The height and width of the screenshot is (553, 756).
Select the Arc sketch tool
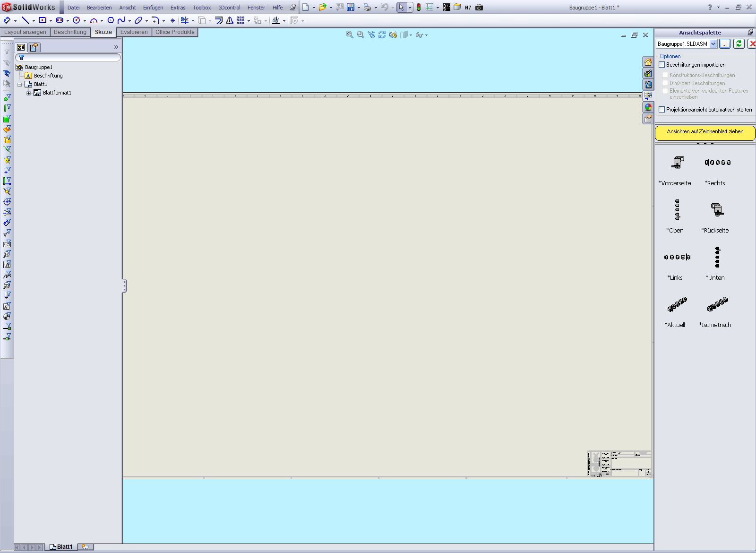[94, 20]
